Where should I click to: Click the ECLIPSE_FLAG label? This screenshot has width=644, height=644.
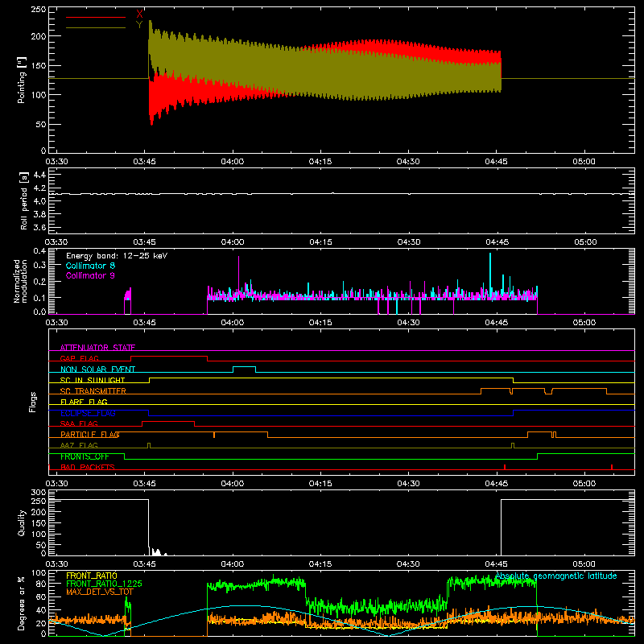point(88,413)
